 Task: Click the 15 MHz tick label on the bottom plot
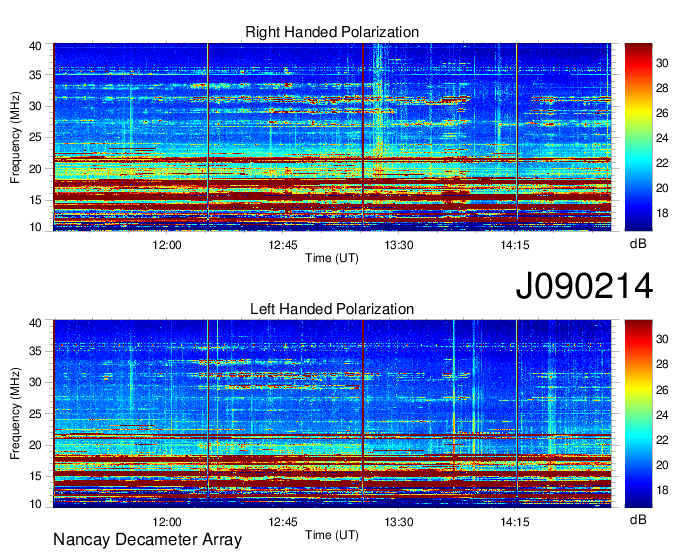[x=35, y=477]
